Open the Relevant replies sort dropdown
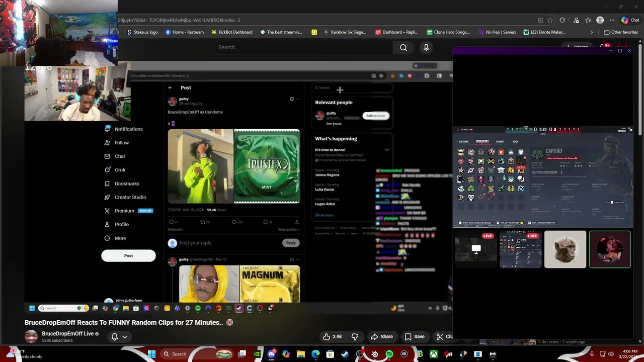Image resolution: width=644 pixels, height=362 pixels. [176, 229]
